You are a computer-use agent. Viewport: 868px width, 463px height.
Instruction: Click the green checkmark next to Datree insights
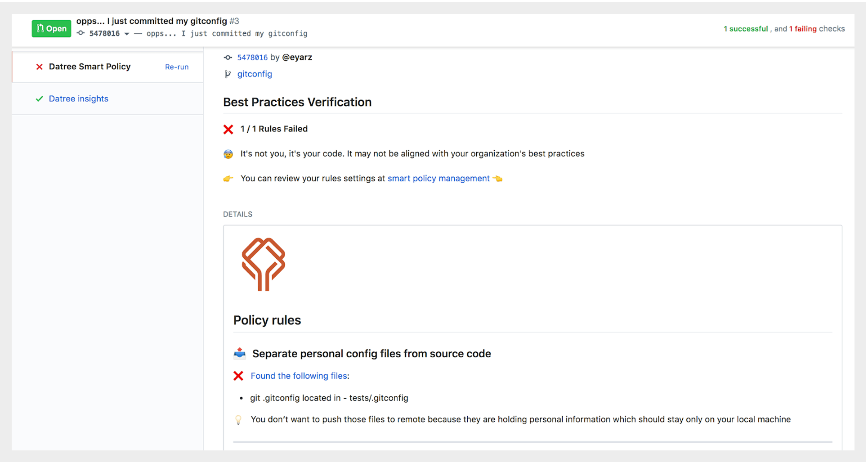click(40, 99)
